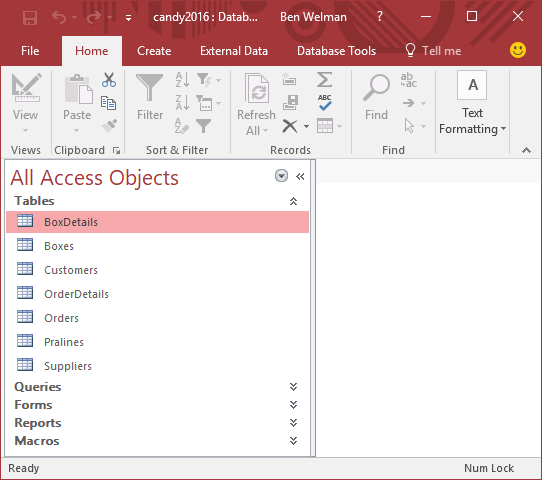
Task: Click the Sort Ascending A-Z icon
Action: [x=182, y=80]
